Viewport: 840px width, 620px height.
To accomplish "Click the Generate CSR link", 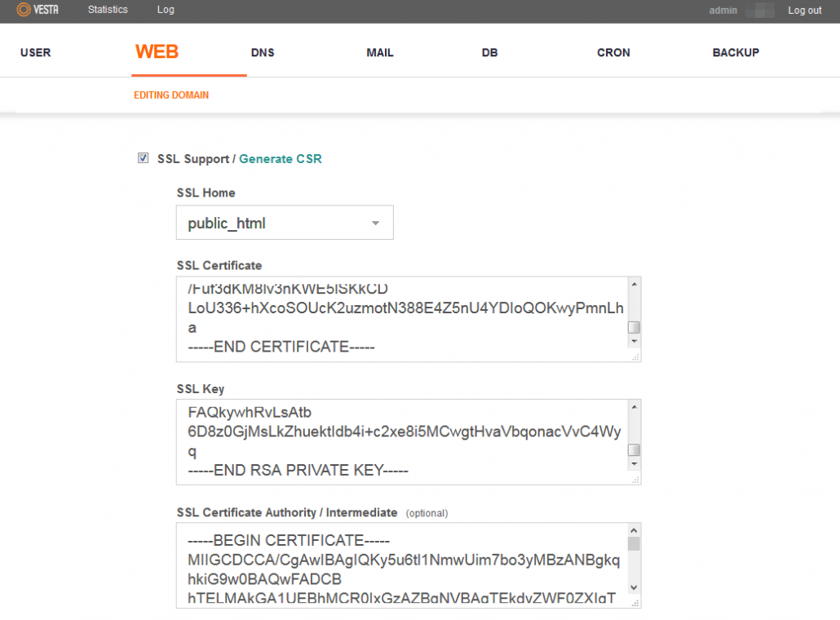I will click(281, 158).
